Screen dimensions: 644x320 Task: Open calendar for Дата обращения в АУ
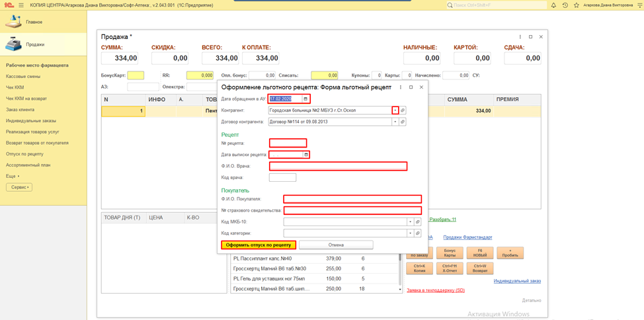(x=305, y=99)
